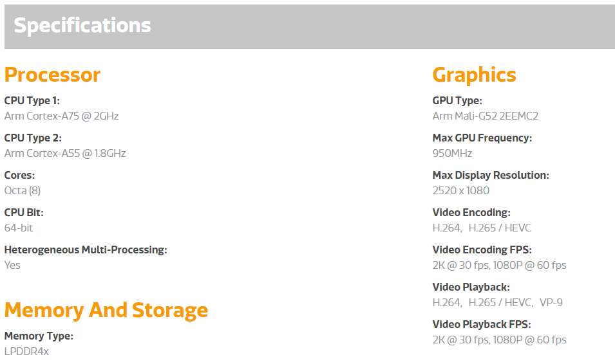Select the CPU Type 2 label

pos(32,138)
